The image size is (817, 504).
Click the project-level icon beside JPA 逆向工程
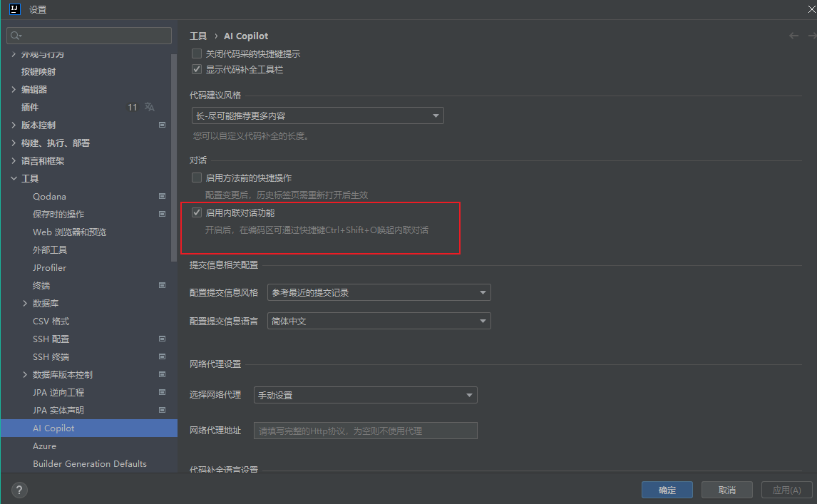[162, 393]
